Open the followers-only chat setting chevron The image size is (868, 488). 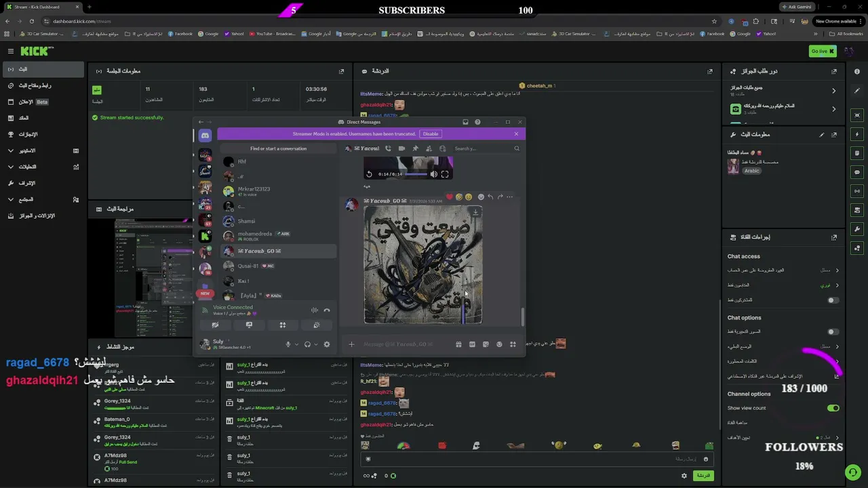837,285
